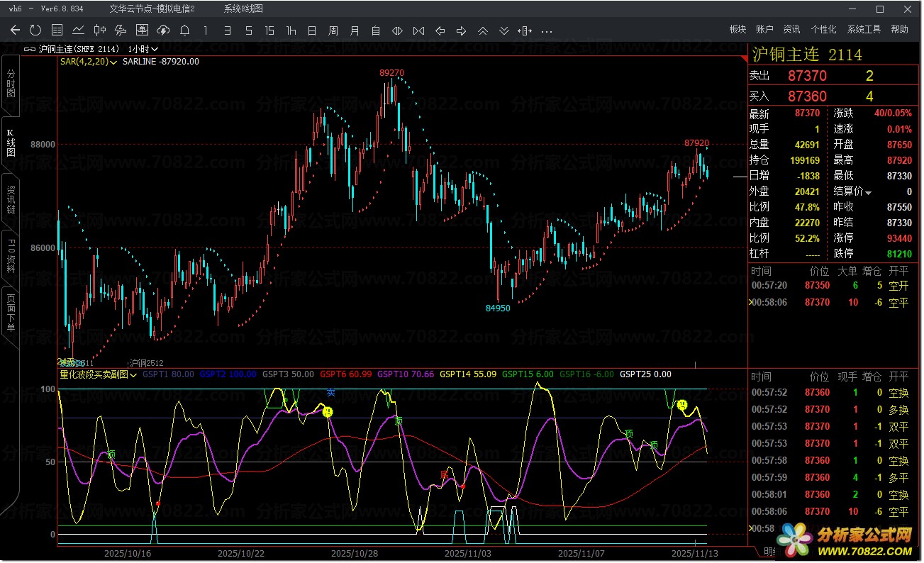Click the more options ellipsis in the toolbar

point(546,30)
